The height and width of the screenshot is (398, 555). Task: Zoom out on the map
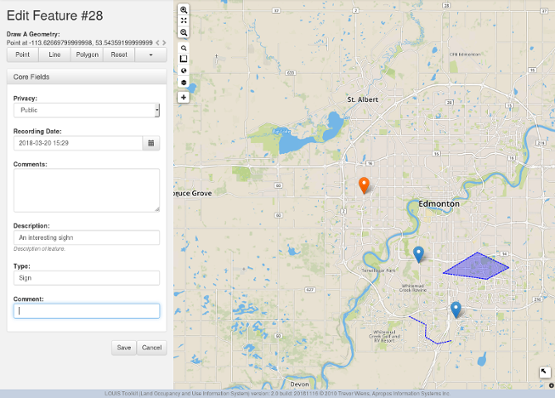tap(183, 33)
